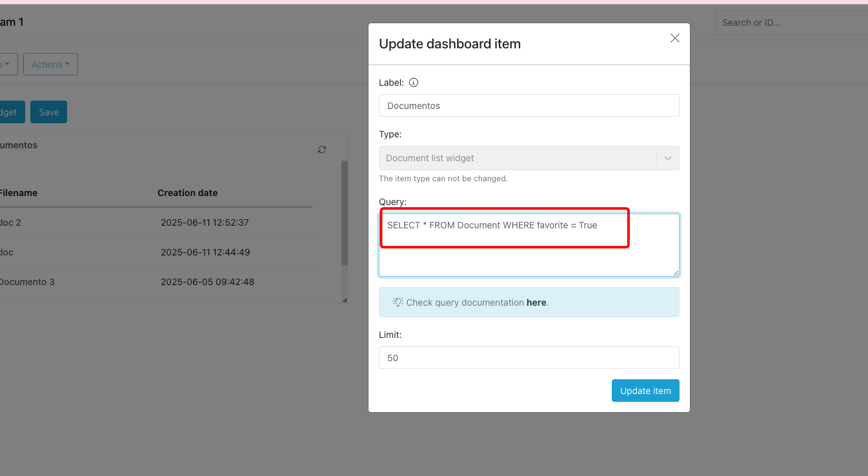Refresh the Documentos widget
Image resolution: width=868 pixels, height=476 pixels.
[x=322, y=150]
